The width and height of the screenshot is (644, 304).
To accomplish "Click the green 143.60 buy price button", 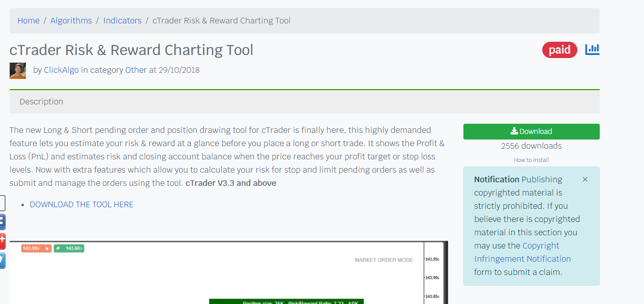I will pos(69,248).
